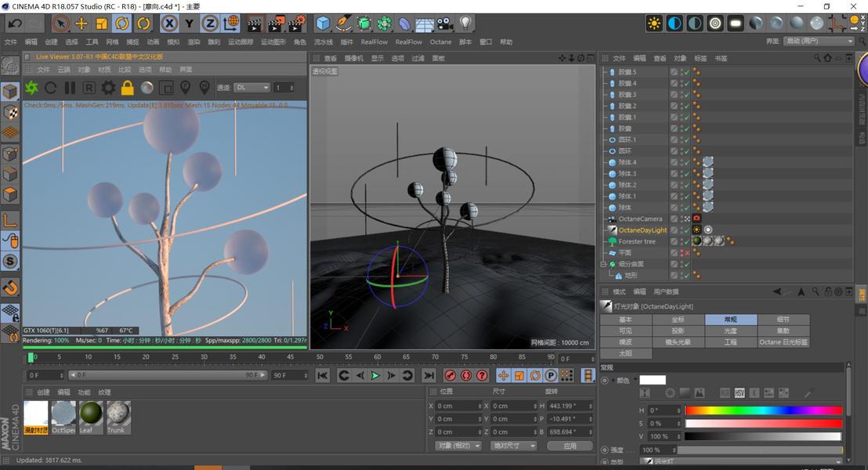Open the 绝对尺寸 size dropdown

pos(514,446)
